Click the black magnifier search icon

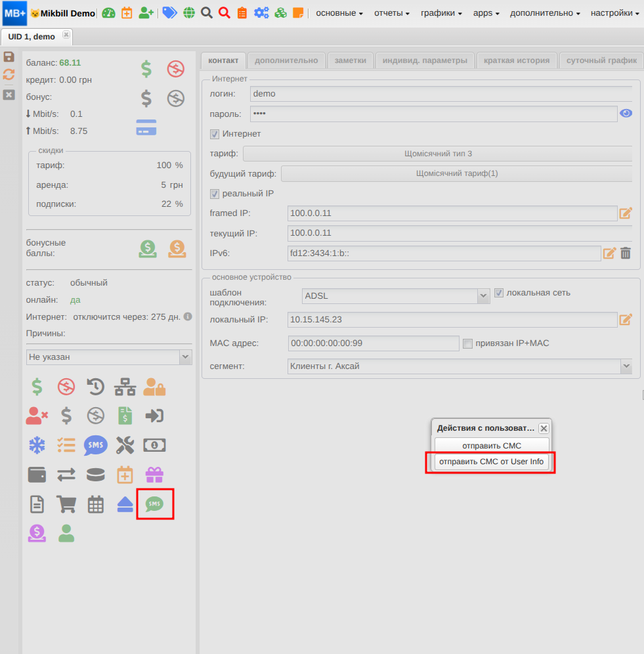[x=207, y=13]
